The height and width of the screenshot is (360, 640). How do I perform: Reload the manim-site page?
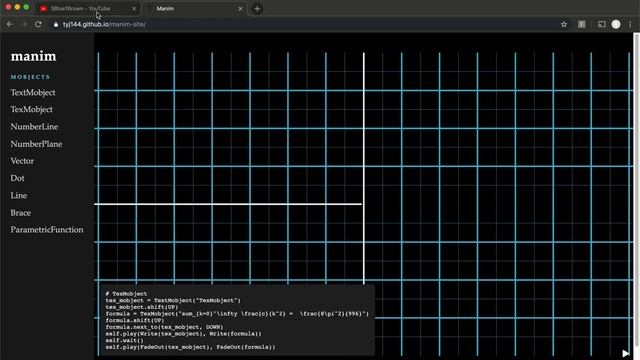click(38, 24)
